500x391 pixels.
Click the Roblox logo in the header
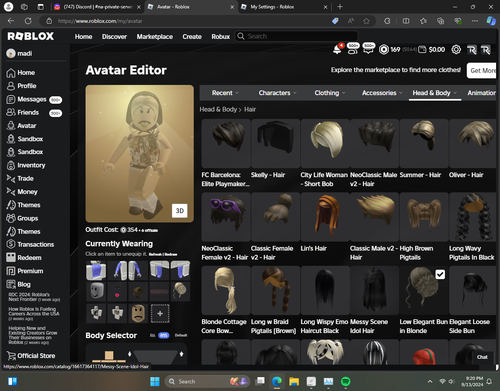tap(30, 36)
